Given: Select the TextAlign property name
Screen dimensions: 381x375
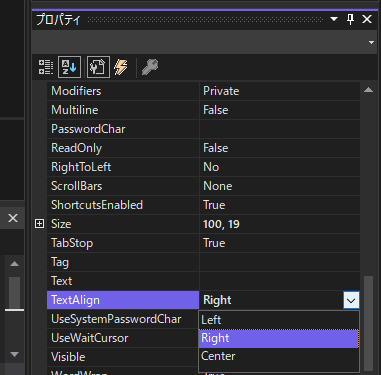Looking at the screenshot, I should pos(123,300).
